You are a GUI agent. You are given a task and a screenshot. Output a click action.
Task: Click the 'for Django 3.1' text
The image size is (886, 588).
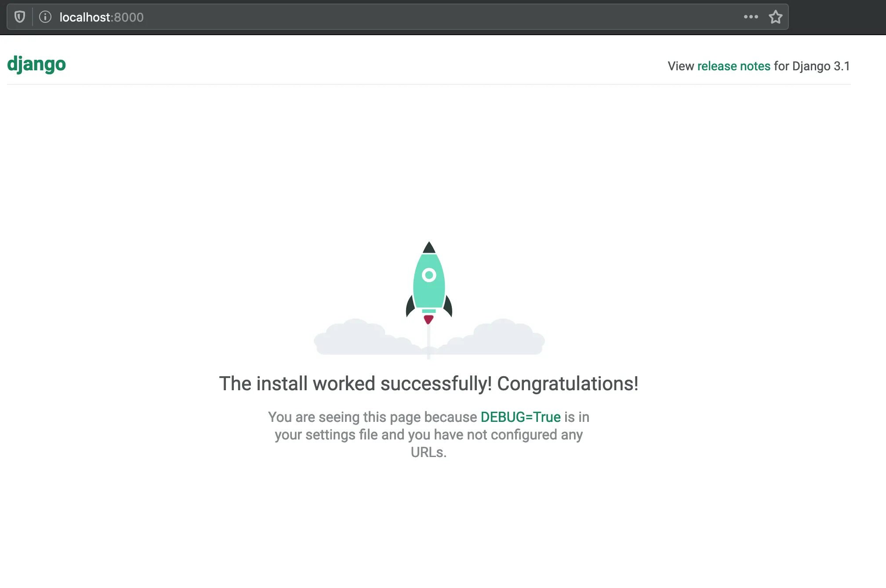point(812,66)
